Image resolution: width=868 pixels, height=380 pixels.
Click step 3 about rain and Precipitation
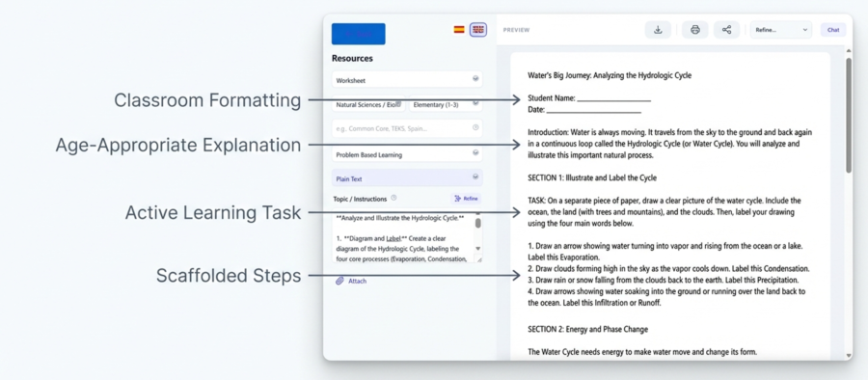(x=663, y=280)
